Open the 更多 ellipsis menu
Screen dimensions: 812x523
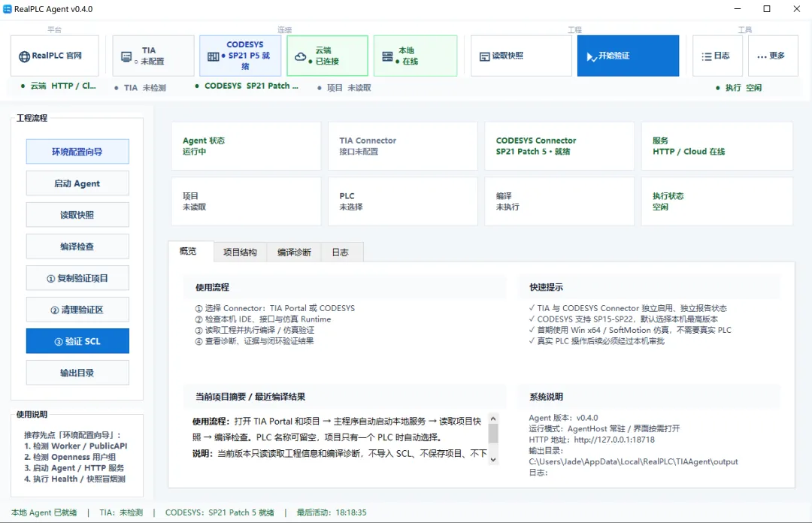tap(762, 56)
